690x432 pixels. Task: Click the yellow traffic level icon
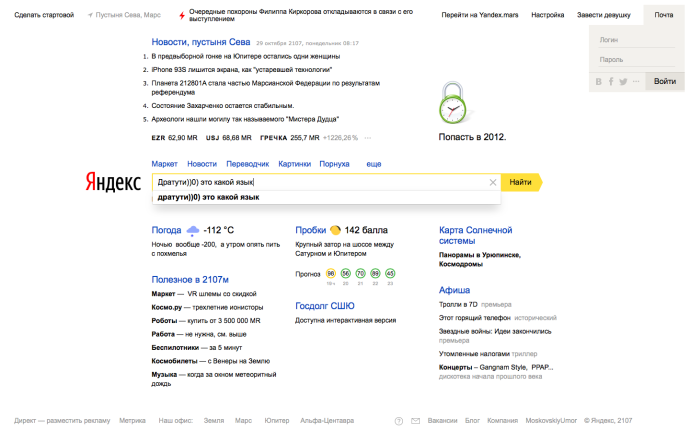[335, 230]
